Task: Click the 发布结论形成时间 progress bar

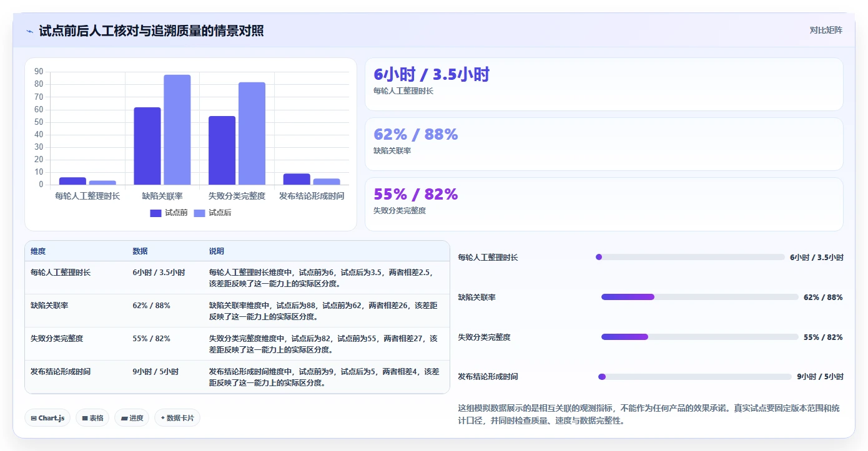Action: (695, 377)
